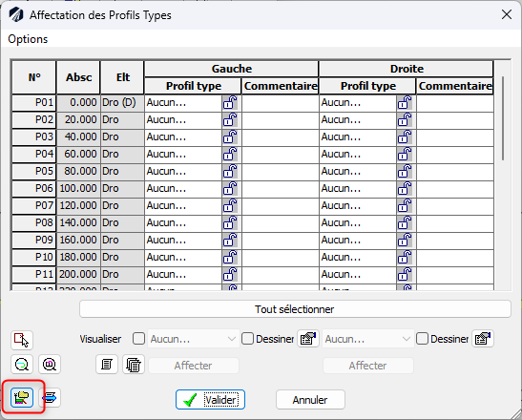Viewport: 522px width, 420px height.
Task: Enable the left Dessiner checkbox
Action: [247, 339]
